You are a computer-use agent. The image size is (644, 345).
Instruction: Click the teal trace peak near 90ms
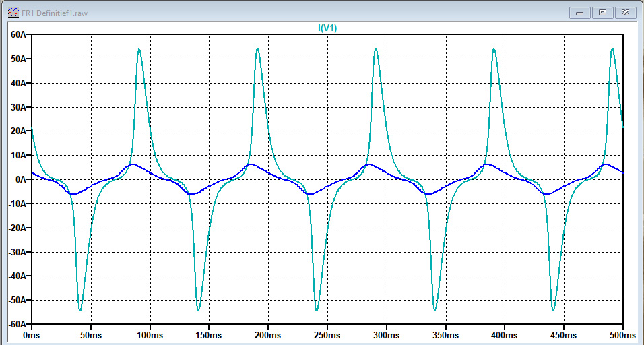coord(139,49)
